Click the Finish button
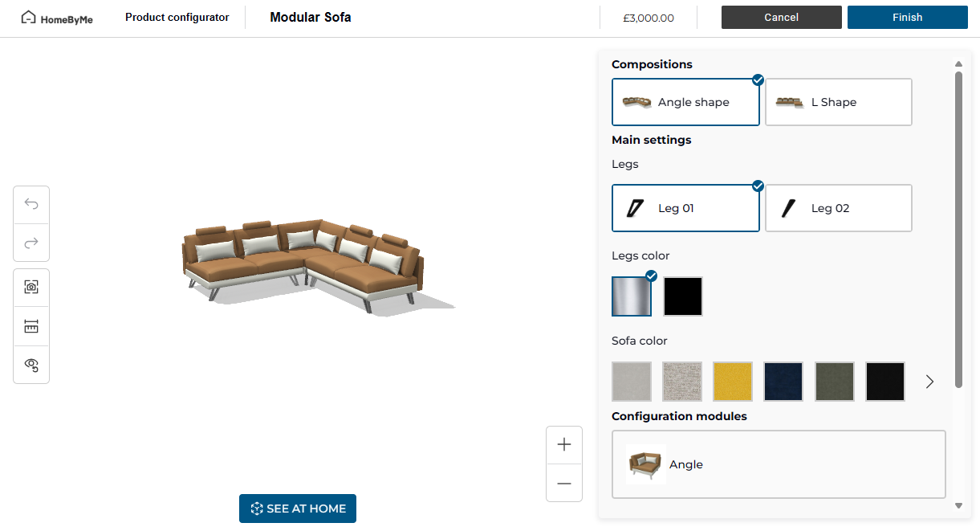 tap(907, 18)
